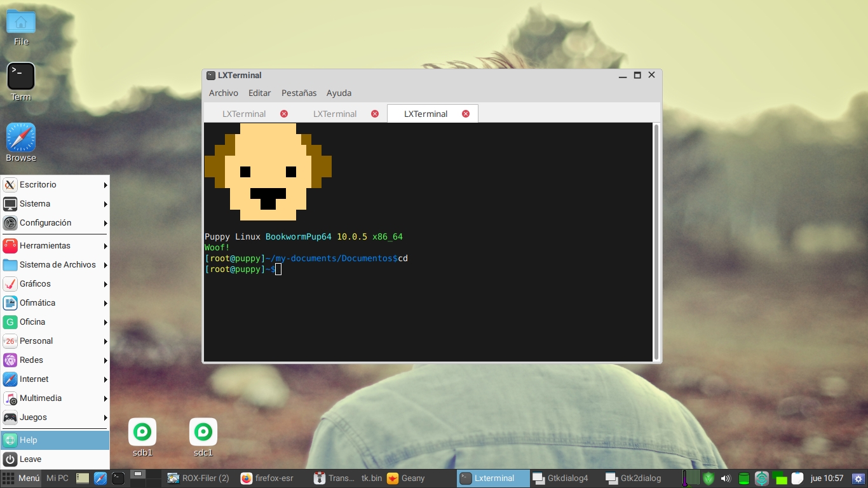
Task: Open the Browse desktop icon
Action: pos(21,142)
